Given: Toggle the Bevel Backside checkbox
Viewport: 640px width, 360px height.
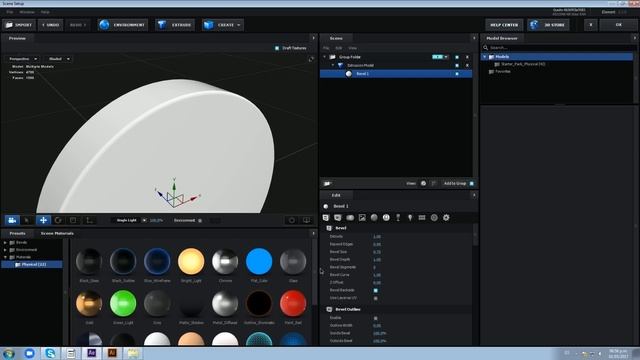Looking at the screenshot, I should [x=376, y=290].
